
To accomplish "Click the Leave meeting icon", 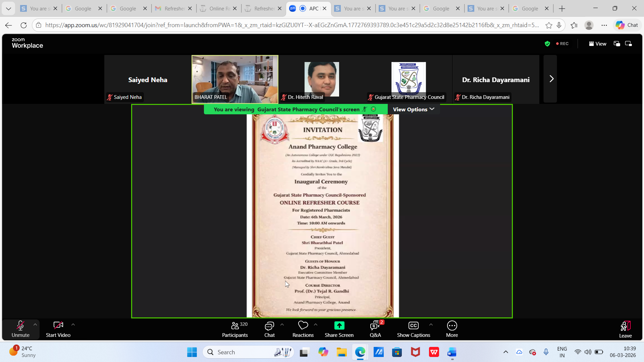I will click(x=625, y=326).
